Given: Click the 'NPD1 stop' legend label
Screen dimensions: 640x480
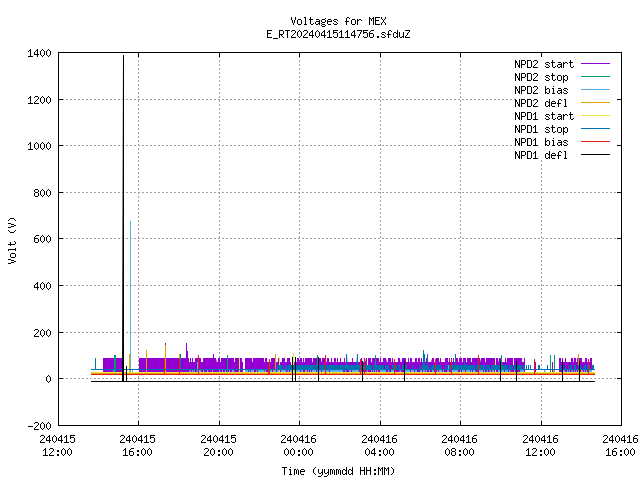Looking at the screenshot, I should (541, 129).
